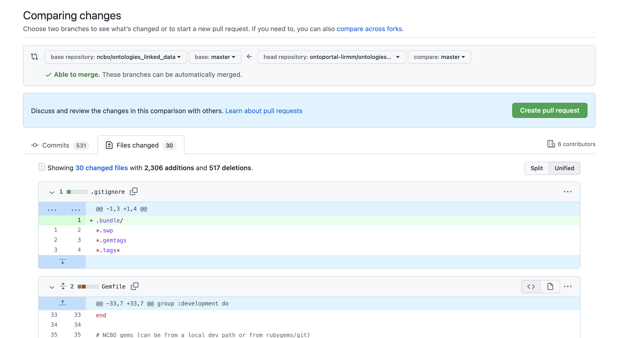Screen dimensions: 644x338
Task: Expand lines up in Gemfile hunk
Action: point(62,303)
